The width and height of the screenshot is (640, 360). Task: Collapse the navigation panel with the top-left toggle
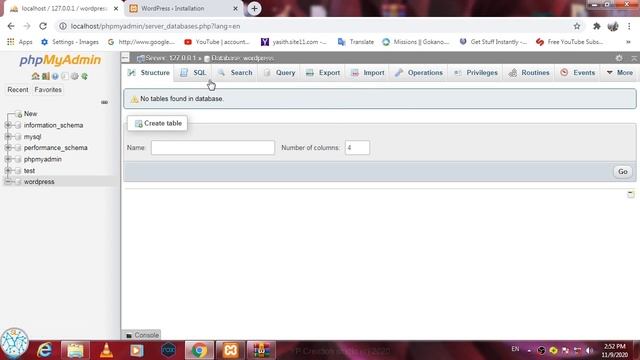tap(125, 58)
